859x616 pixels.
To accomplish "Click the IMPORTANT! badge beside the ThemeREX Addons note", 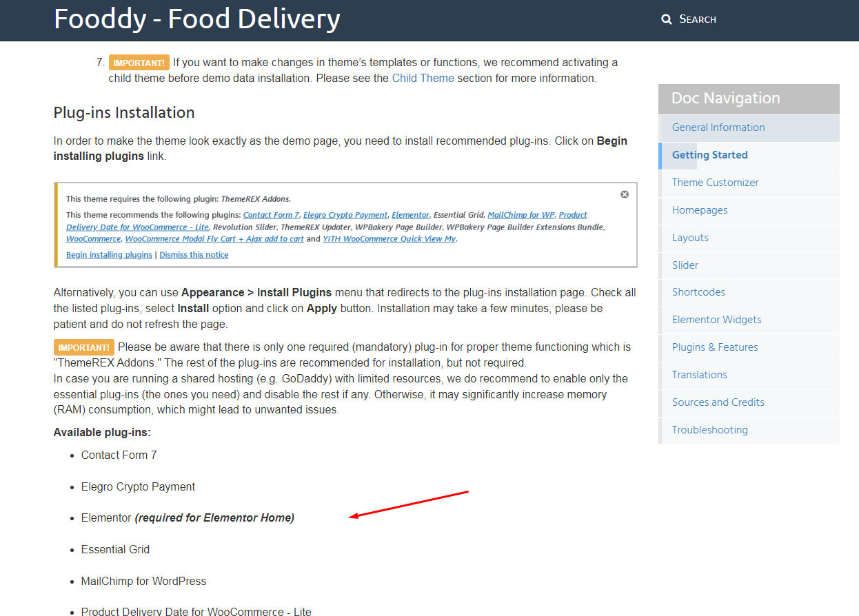I will point(83,347).
